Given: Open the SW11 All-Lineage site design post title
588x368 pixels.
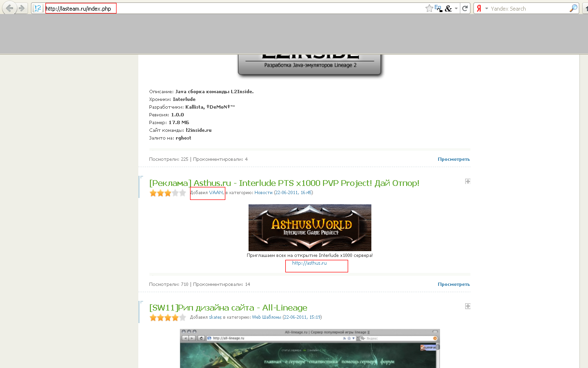Looking at the screenshot, I should coord(228,308).
